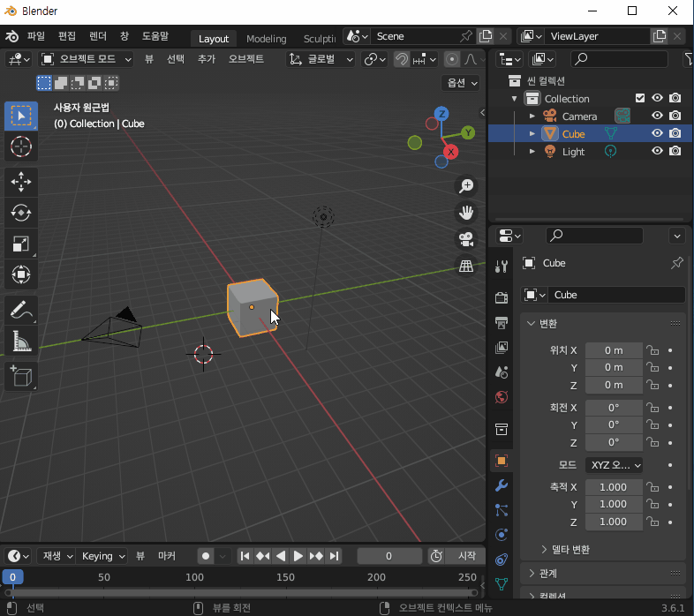This screenshot has height=616, width=694.
Task: Open the World properties tab
Action: (502, 397)
